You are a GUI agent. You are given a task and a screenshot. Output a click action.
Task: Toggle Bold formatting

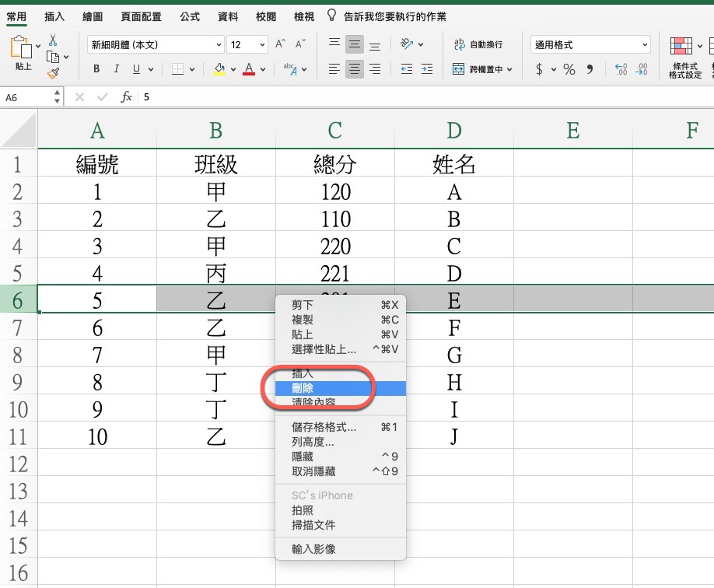[x=96, y=69]
